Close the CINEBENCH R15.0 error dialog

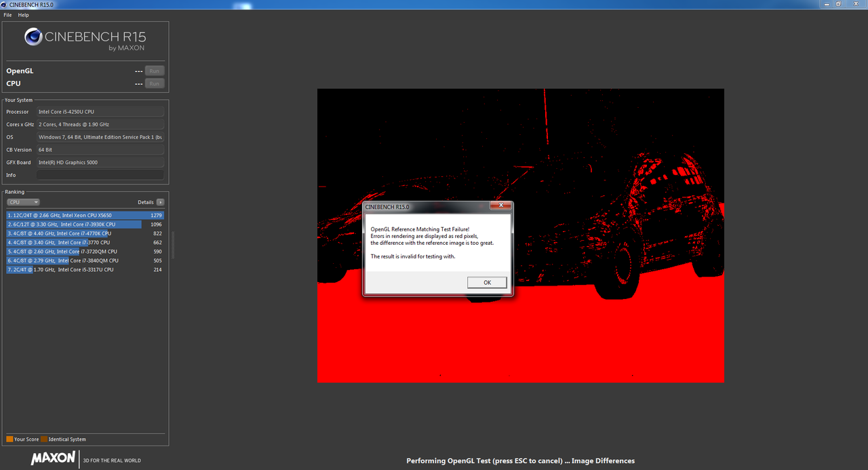(500, 205)
